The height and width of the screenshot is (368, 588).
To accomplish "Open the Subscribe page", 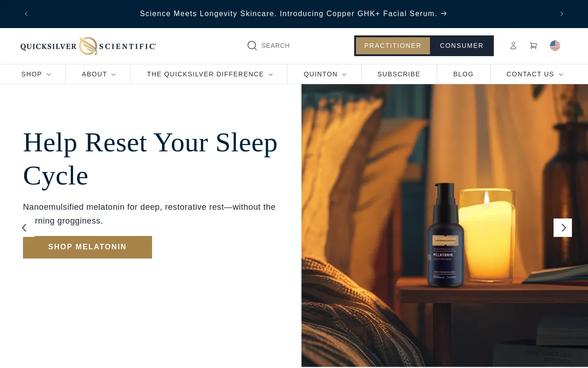I will (399, 74).
